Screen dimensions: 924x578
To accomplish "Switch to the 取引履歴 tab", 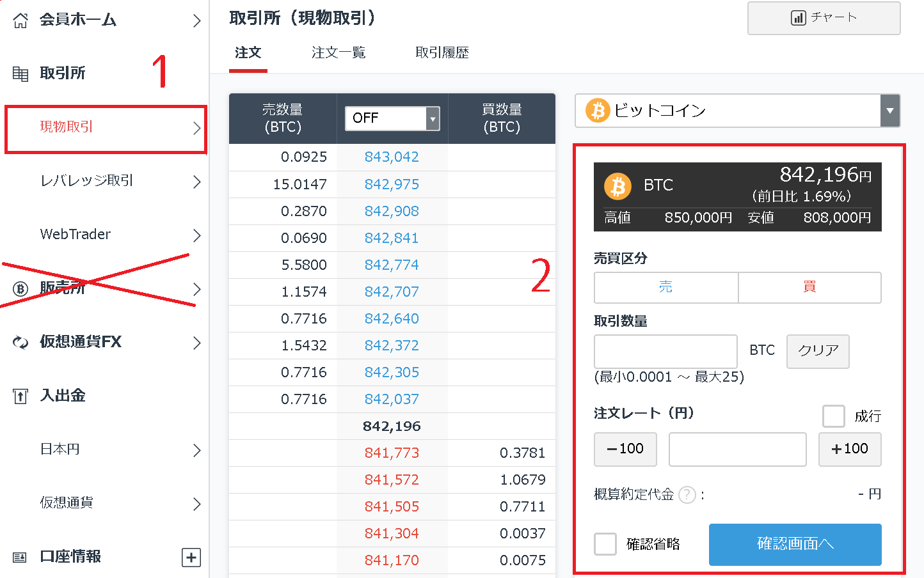I will click(442, 52).
